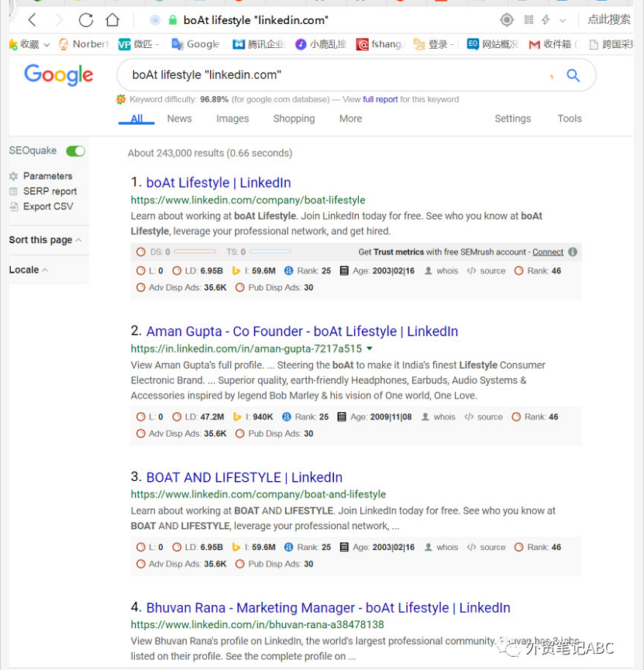Click Bing index icon under boAt Lifestyle result
The width and height of the screenshot is (644, 670).
pyautogui.click(x=236, y=271)
